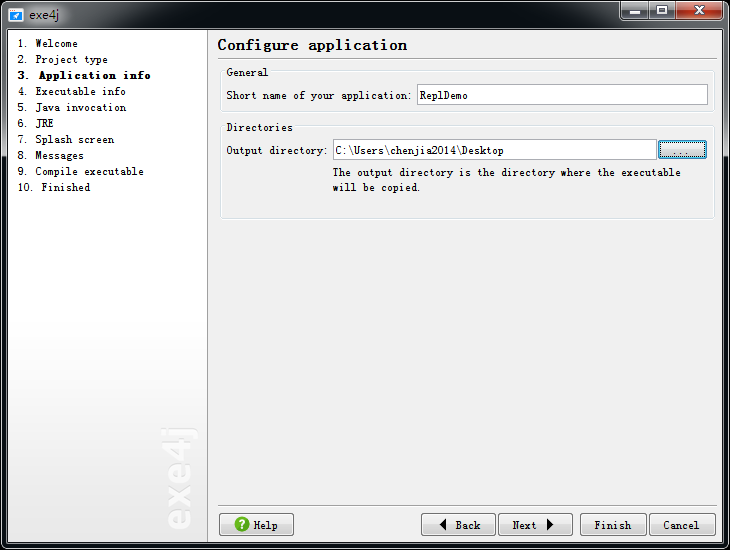Click the 'Short name of your application:' label

point(318,95)
